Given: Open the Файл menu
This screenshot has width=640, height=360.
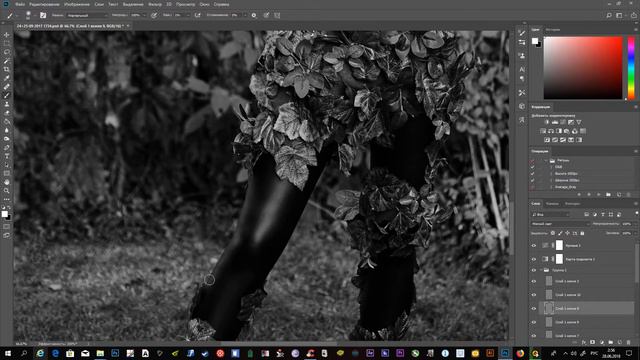Looking at the screenshot, I should pos(20,4).
